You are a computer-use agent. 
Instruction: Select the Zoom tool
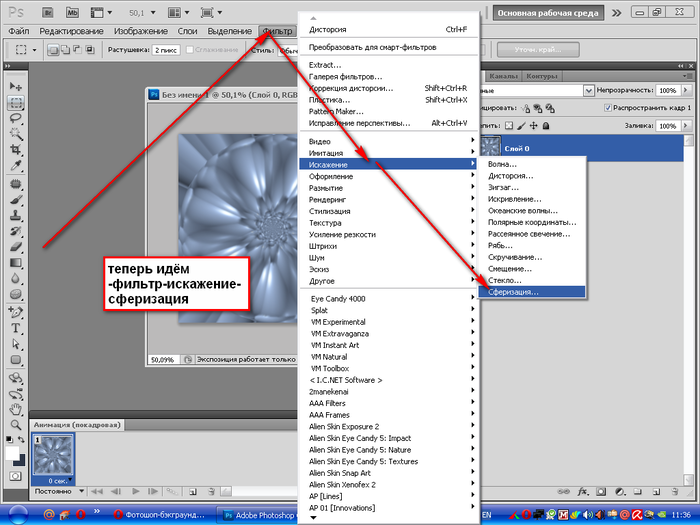pyautogui.click(x=16, y=425)
